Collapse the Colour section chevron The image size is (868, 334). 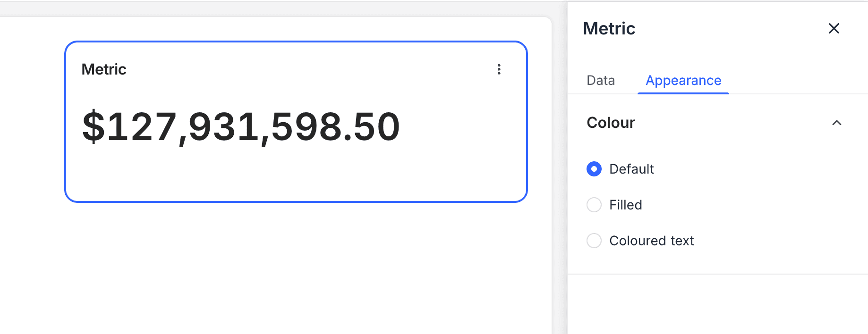(836, 123)
